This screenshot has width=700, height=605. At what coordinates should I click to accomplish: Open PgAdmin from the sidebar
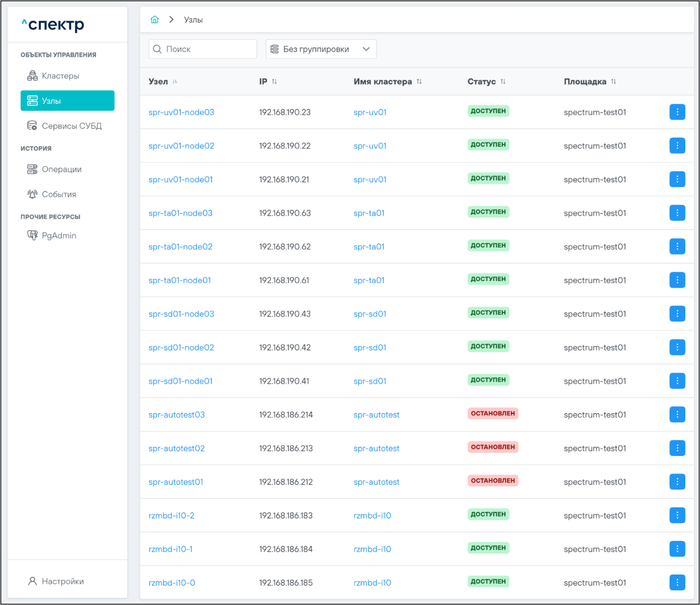[59, 236]
